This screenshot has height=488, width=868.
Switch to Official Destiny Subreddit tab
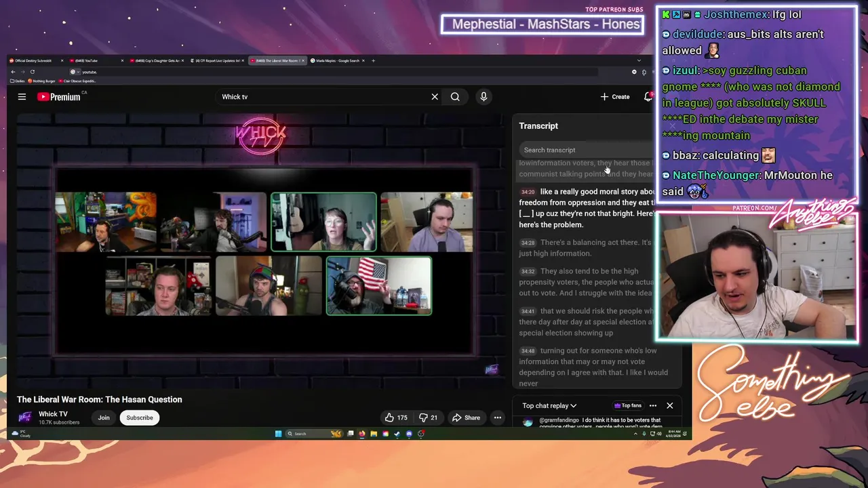click(x=35, y=60)
